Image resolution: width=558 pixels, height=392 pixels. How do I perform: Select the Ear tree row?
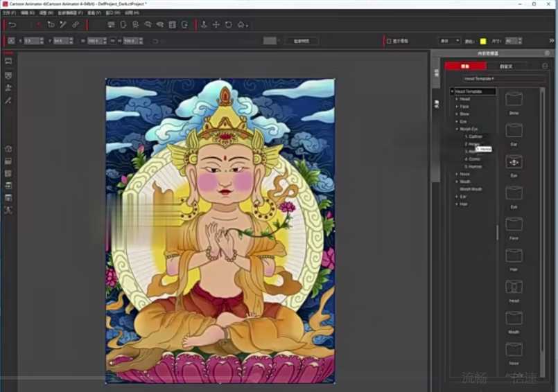point(463,197)
